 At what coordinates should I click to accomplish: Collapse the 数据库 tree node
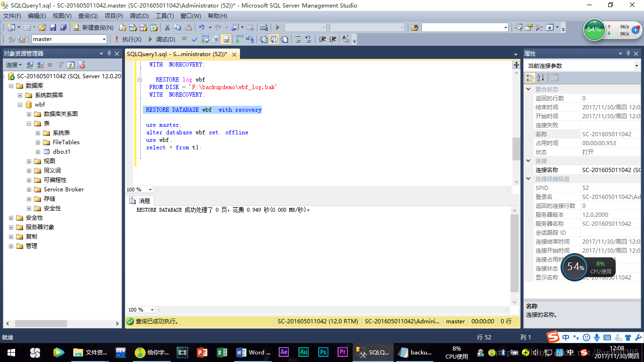11,86
